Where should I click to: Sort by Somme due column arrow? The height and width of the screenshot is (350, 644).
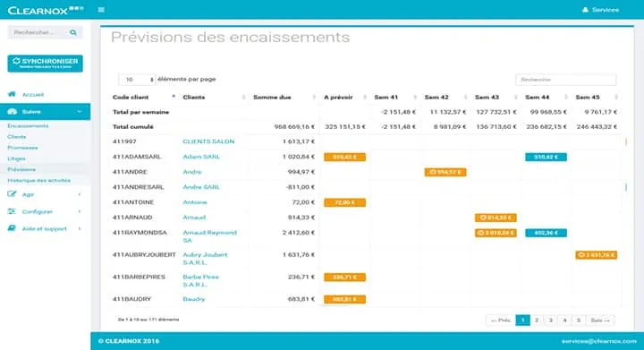[x=314, y=97]
